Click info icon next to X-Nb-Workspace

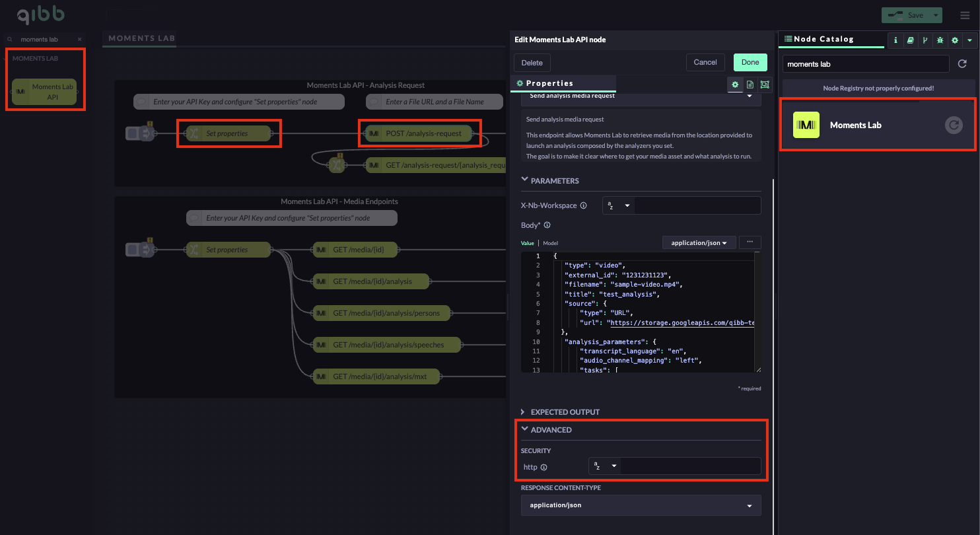[x=583, y=205]
